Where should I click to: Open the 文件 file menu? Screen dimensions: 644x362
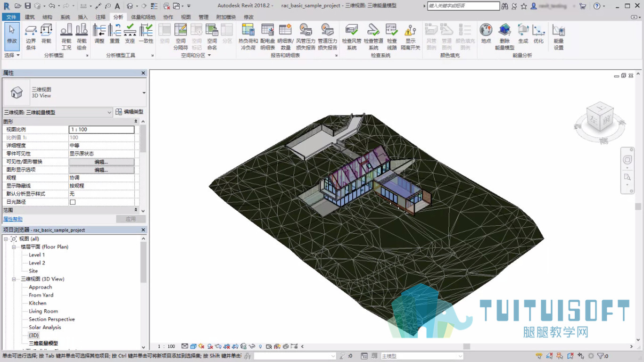point(11,17)
